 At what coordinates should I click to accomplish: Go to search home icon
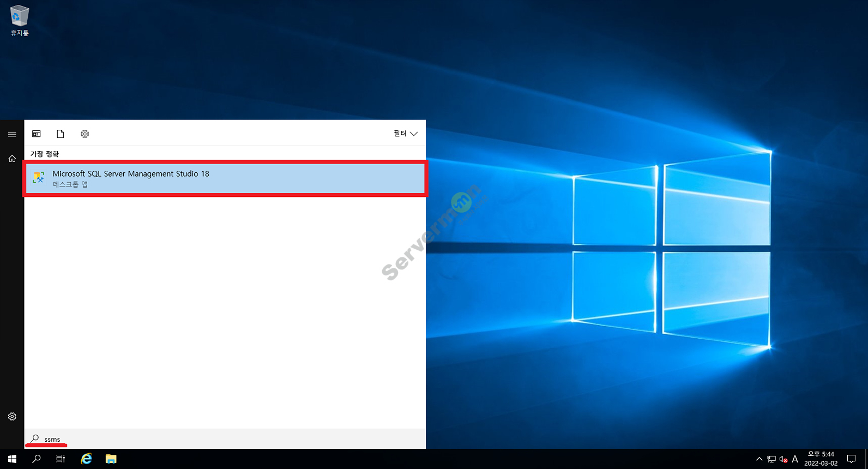coord(12,159)
